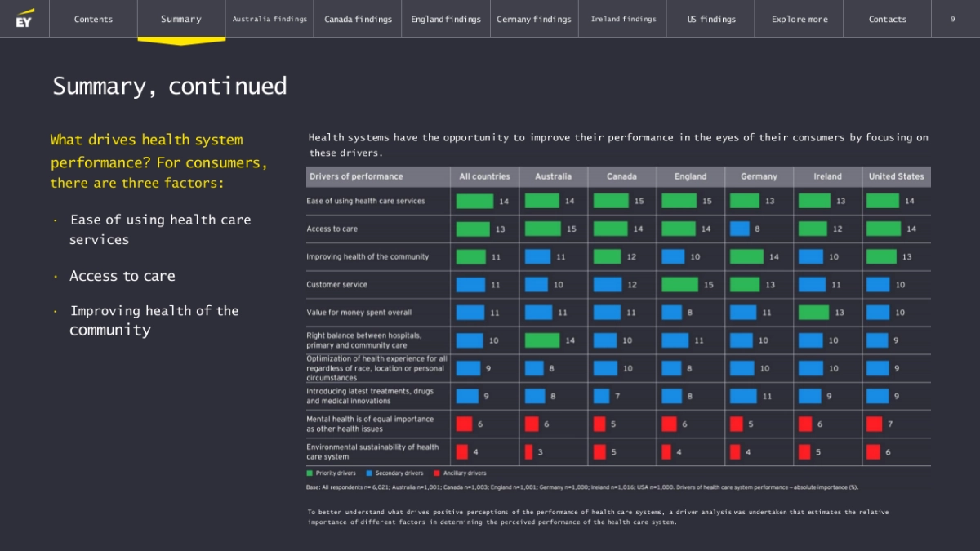Select the All countries column header
This screenshot has width=980, height=551.
pyautogui.click(x=484, y=176)
